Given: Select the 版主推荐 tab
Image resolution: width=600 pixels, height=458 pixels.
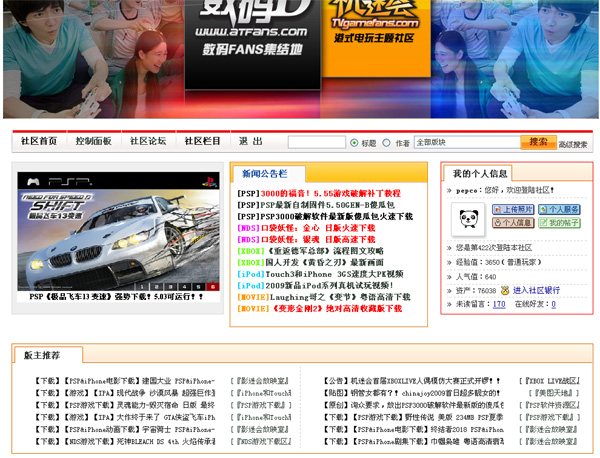Looking at the screenshot, I should tap(48, 355).
